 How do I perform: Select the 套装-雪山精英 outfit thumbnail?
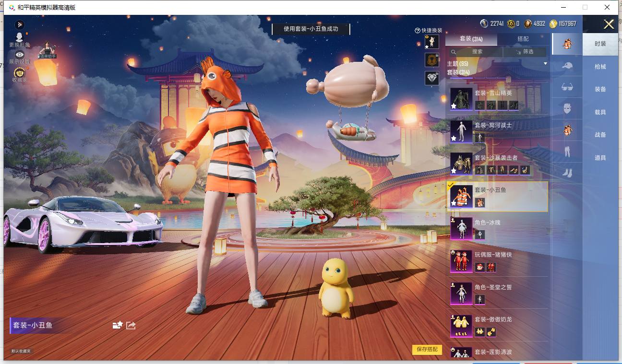pyautogui.click(x=461, y=99)
